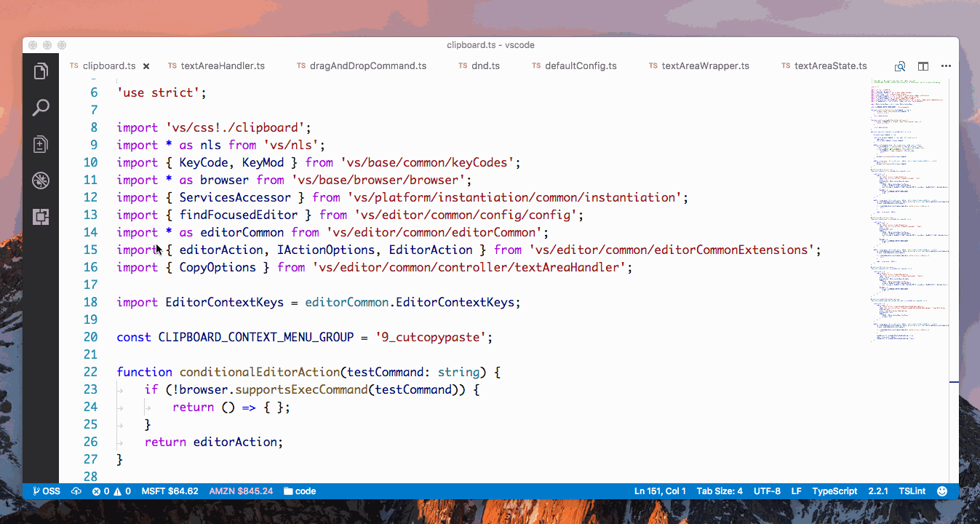Click the KeyMod identifier on line 10
Screen dimensions: 980x524
[263, 162]
